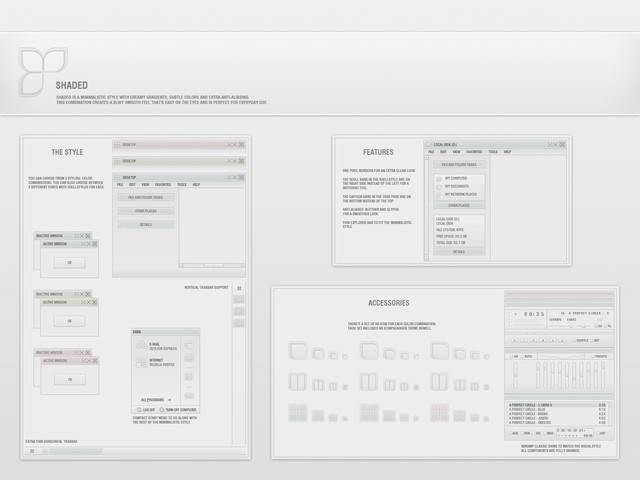The width and height of the screenshot is (640, 480).
Task: Select playlist track A Perfect Circle - Blue
Action: (558, 409)
